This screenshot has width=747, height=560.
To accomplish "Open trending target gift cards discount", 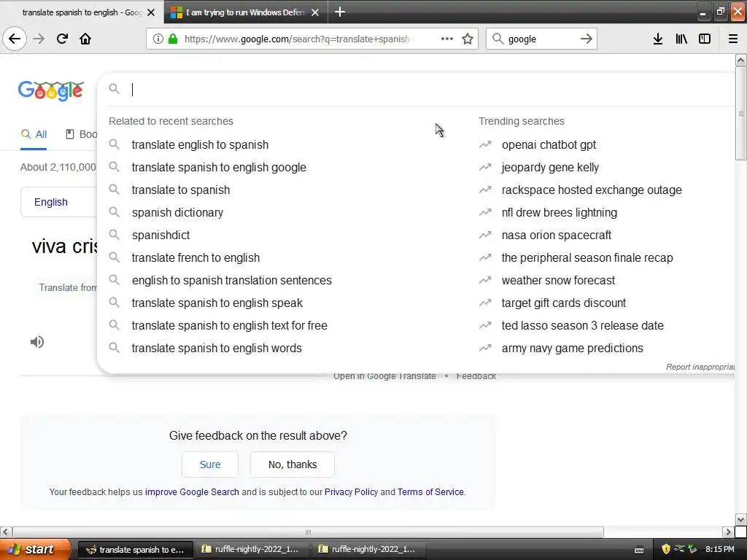I will point(564,303).
